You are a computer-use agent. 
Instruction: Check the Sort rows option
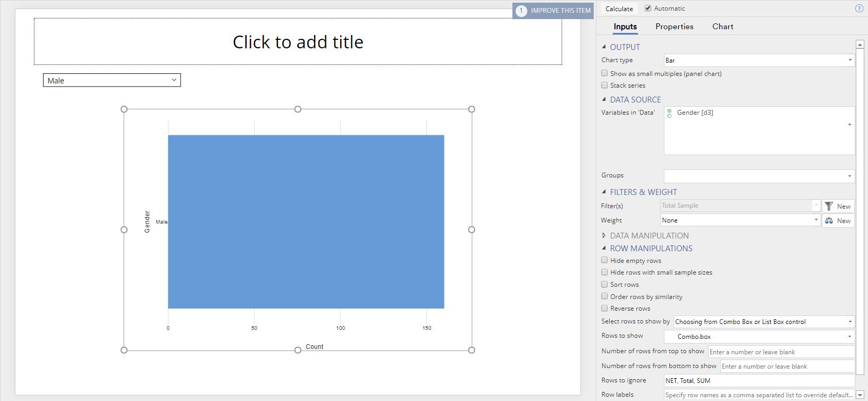tap(604, 284)
